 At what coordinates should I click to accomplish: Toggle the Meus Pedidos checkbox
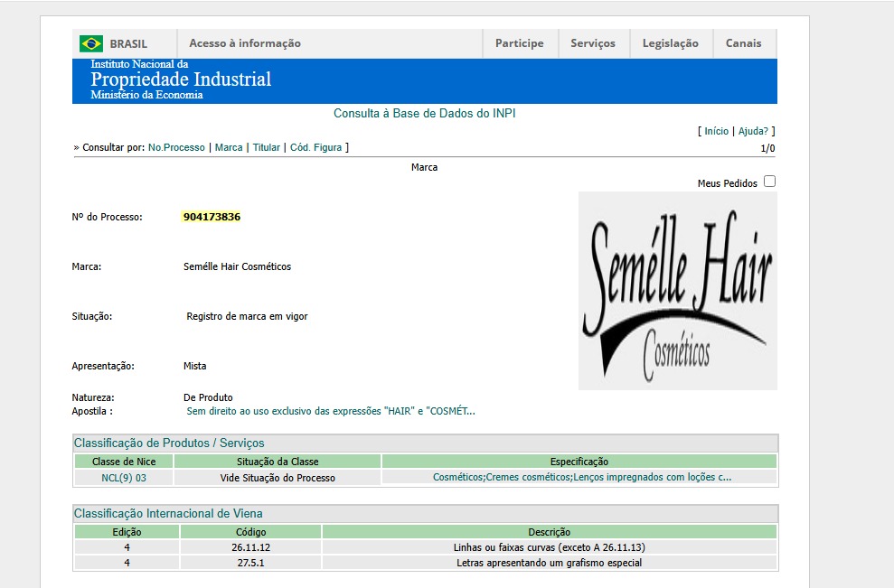pos(769,182)
